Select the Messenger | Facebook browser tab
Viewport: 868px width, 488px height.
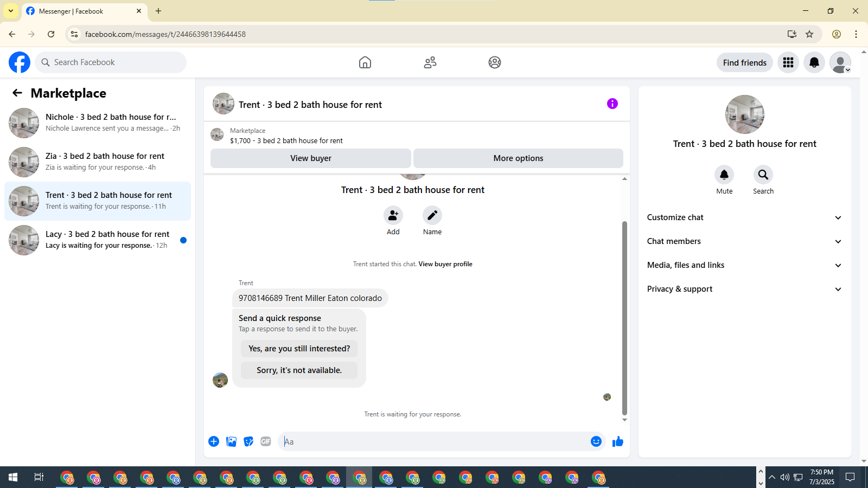coord(84,11)
